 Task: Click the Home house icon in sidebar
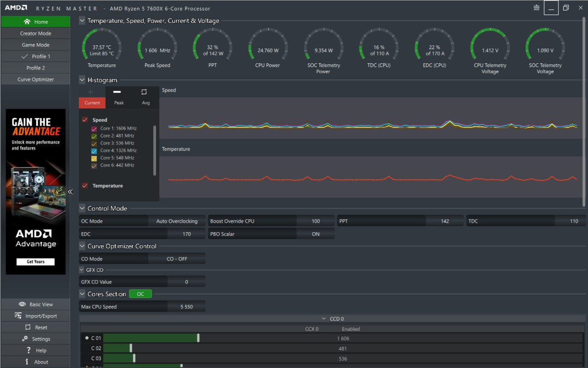click(x=27, y=22)
